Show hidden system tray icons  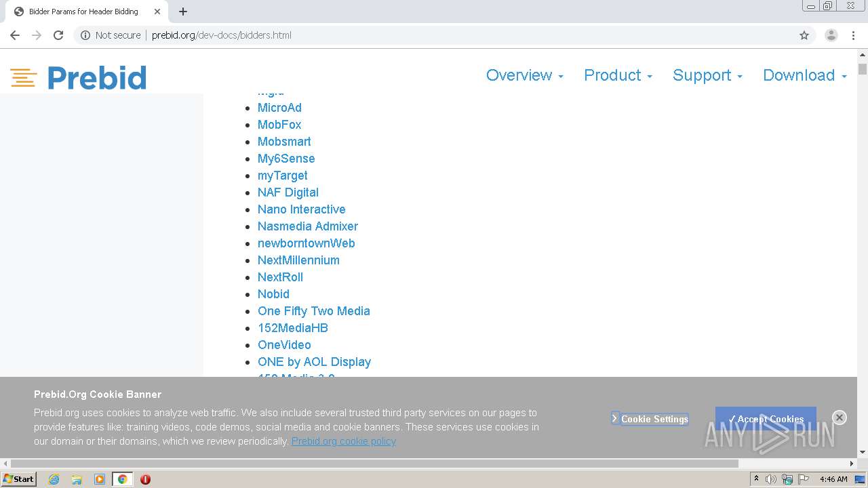756,479
